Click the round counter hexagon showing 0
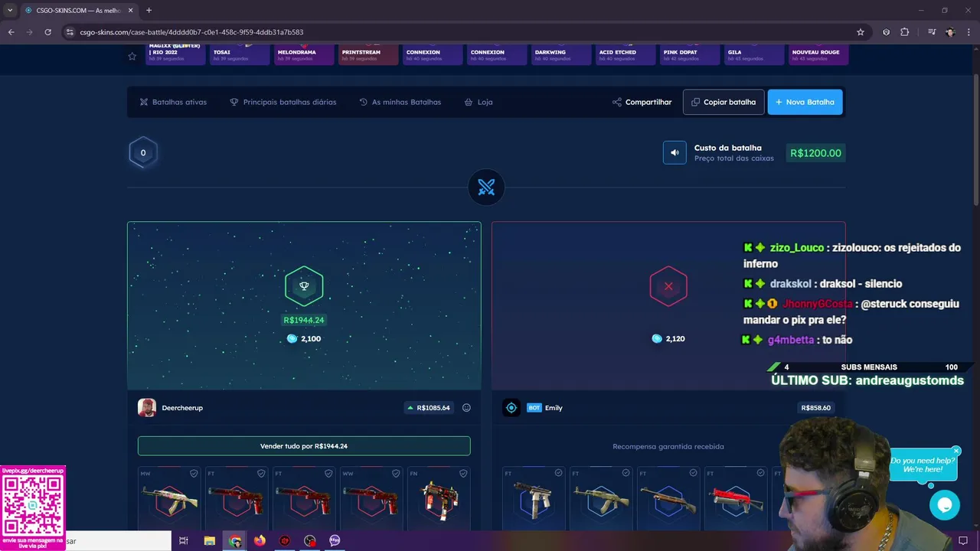Image resolution: width=980 pixels, height=551 pixels. (x=143, y=152)
